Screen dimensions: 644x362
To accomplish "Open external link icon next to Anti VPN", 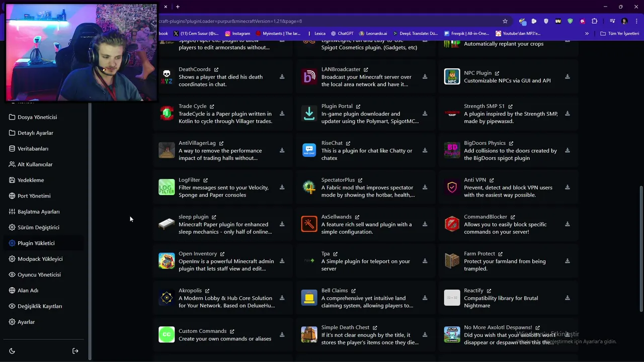I will 492,180.
